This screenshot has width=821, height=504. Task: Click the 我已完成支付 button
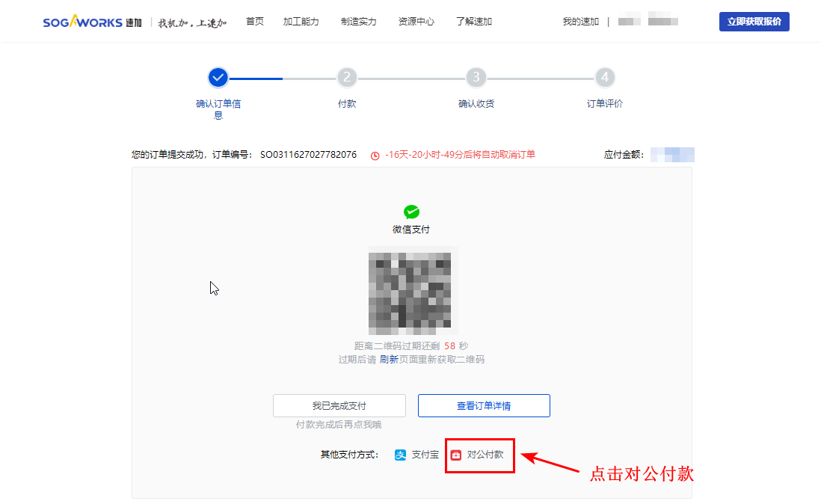pyautogui.click(x=339, y=405)
